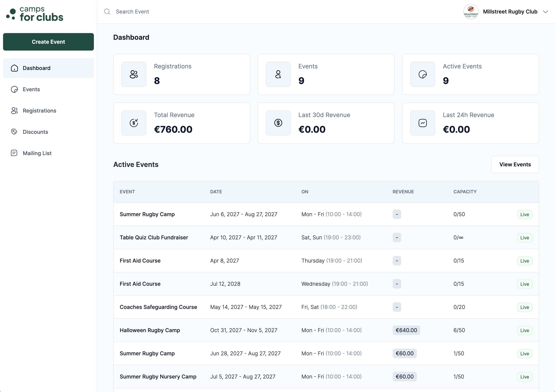Open the Mailing List page

48,153
